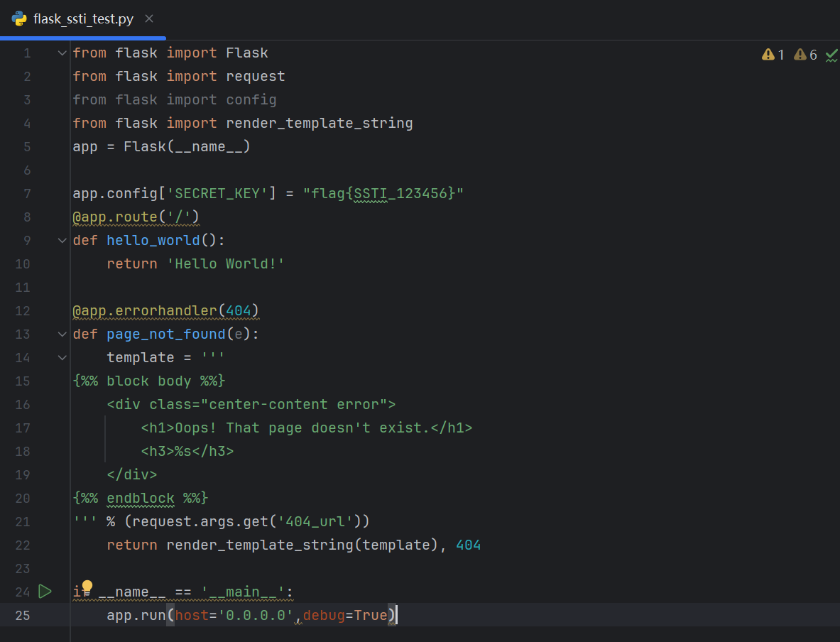Image resolution: width=840 pixels, height=642 pixels.
Task: Click the debug=True argument on line 25
Action: pyautogui.click(x=345, y=616)
